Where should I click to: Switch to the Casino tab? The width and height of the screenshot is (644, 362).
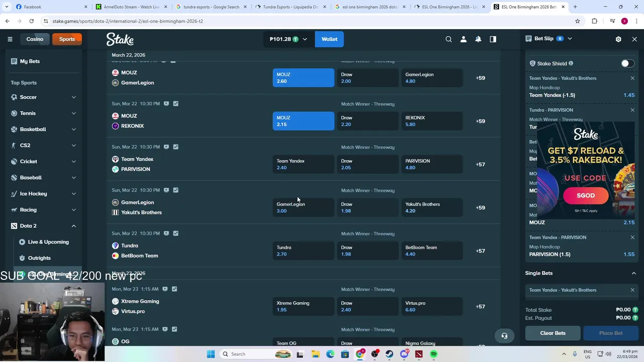35,39
